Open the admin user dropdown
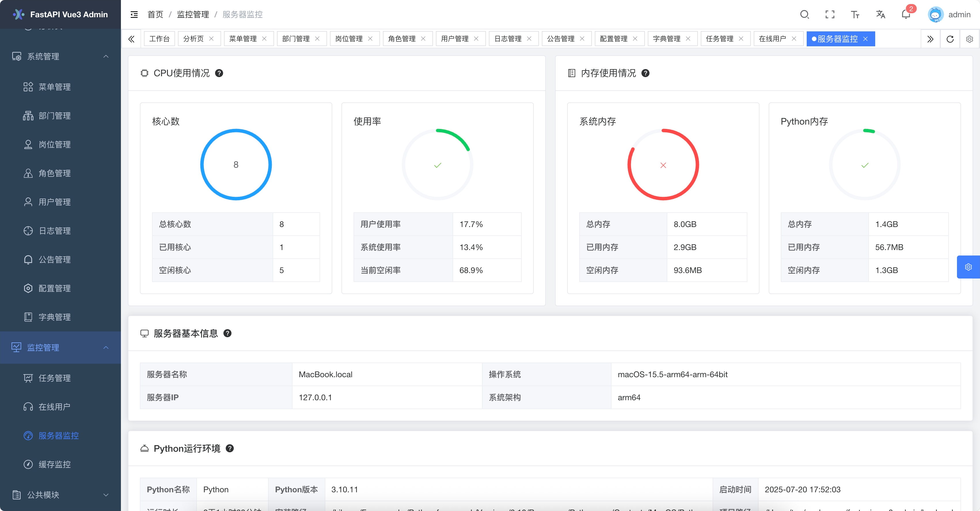 pos(949,14)
